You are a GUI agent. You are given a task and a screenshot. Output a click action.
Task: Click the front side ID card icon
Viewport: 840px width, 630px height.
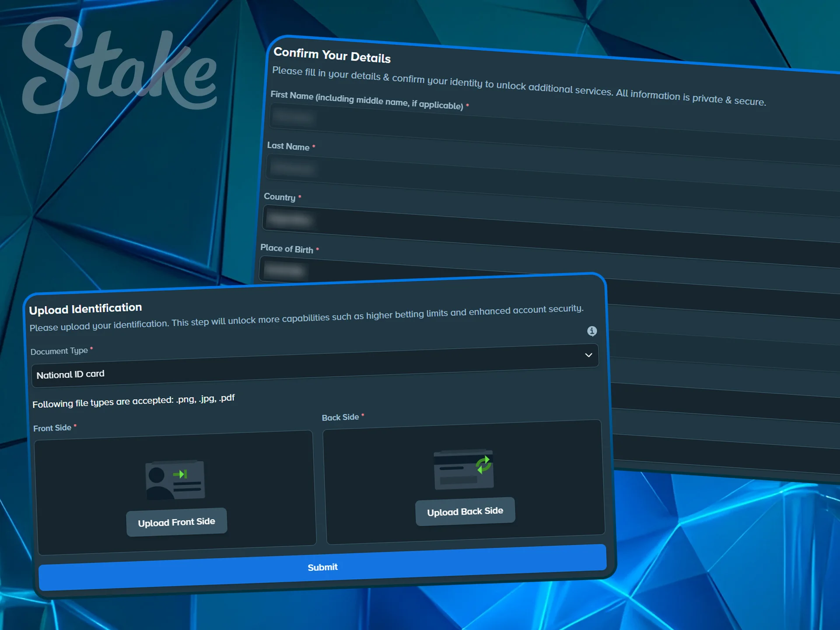coord(175,480)
